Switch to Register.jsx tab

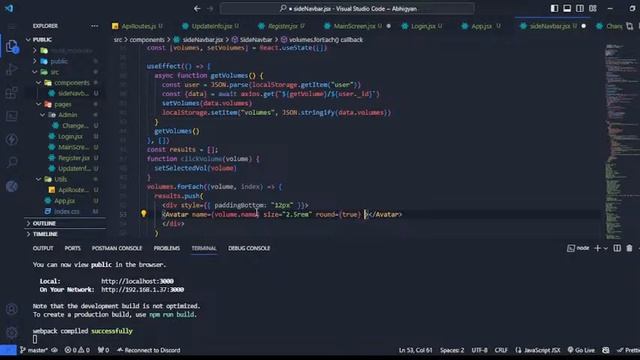tap(282, 26)
